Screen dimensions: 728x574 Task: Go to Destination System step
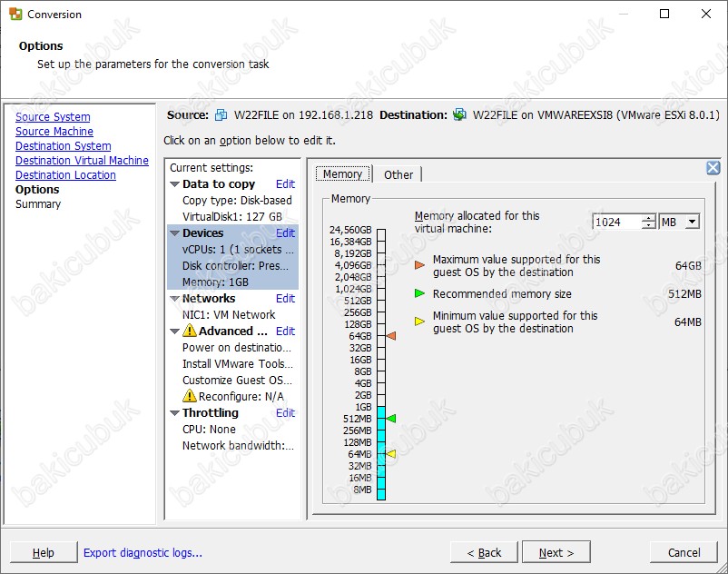[x=64, y=146]
